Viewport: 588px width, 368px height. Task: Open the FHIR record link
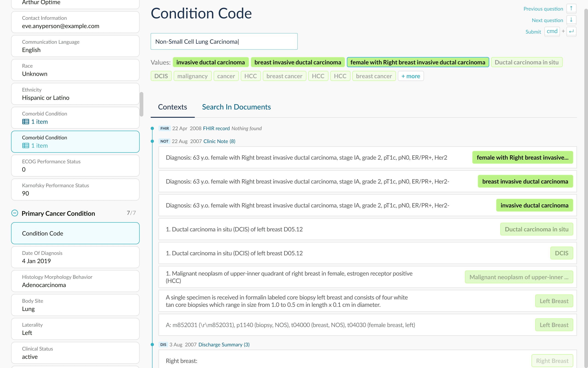(216, 128)
